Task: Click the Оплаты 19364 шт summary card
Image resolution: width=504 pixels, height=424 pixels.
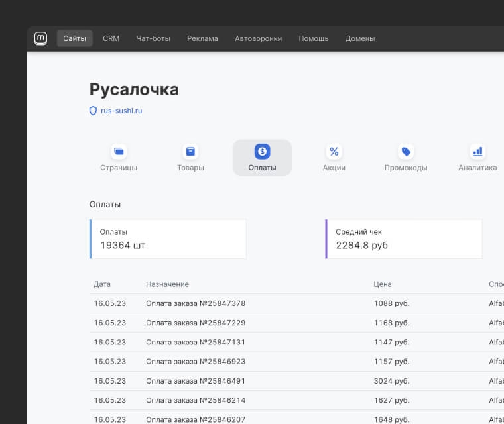Action: (168, 239)
